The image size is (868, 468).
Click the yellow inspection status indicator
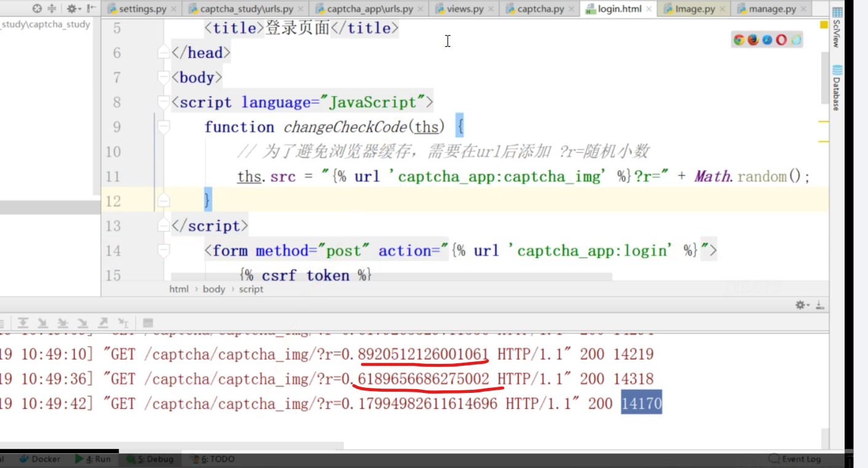pos(824,25)
